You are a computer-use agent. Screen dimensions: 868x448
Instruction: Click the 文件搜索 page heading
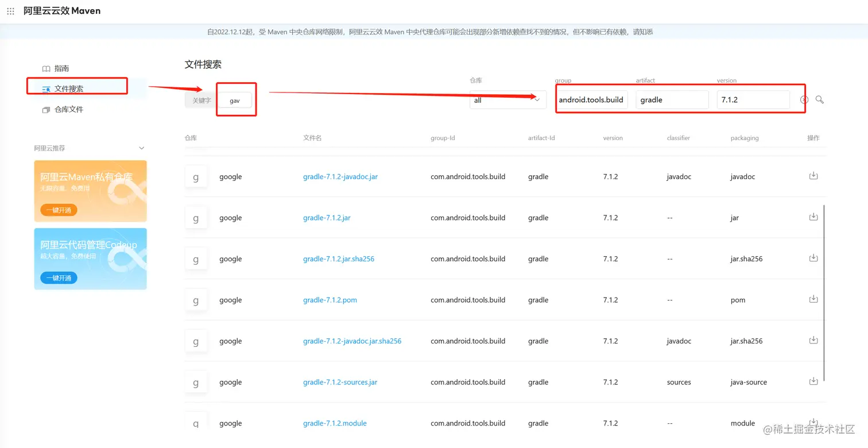(x=203, y=64)
